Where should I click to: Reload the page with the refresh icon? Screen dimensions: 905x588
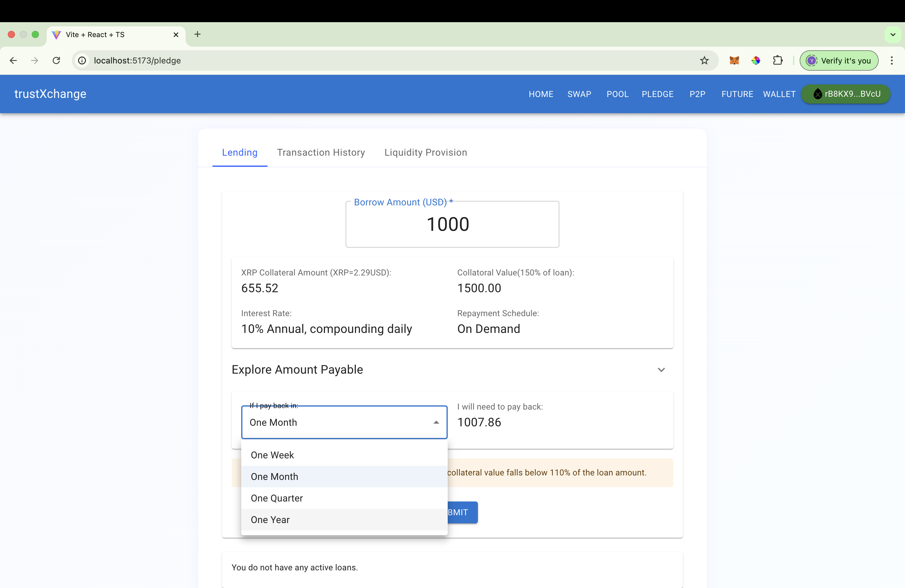56,60
